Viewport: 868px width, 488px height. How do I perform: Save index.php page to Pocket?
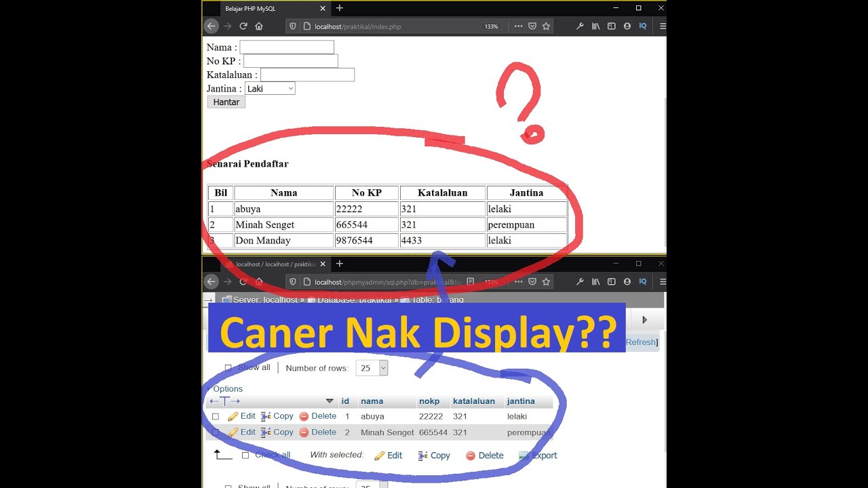pyautogui.click(x=532, y=26)
